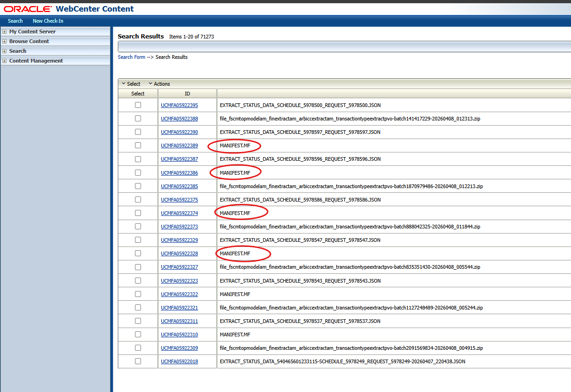Click file name ending 20260407_220438.JSON
Screen dimensions: 571x392
click(x=342, y=361)
